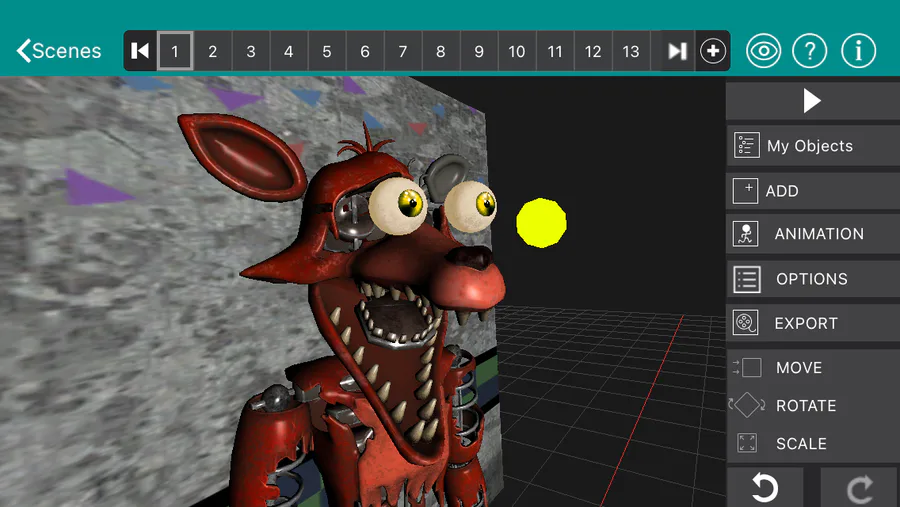Click the My Objects list icon
Viewport: 900px width, 507px height.
click(746, 145)
